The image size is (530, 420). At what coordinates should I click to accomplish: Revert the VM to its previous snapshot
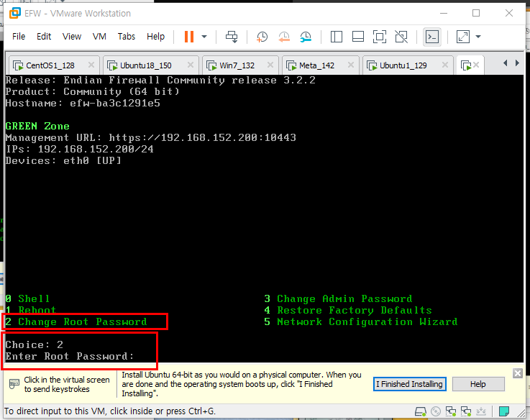(x=284, y=37)
